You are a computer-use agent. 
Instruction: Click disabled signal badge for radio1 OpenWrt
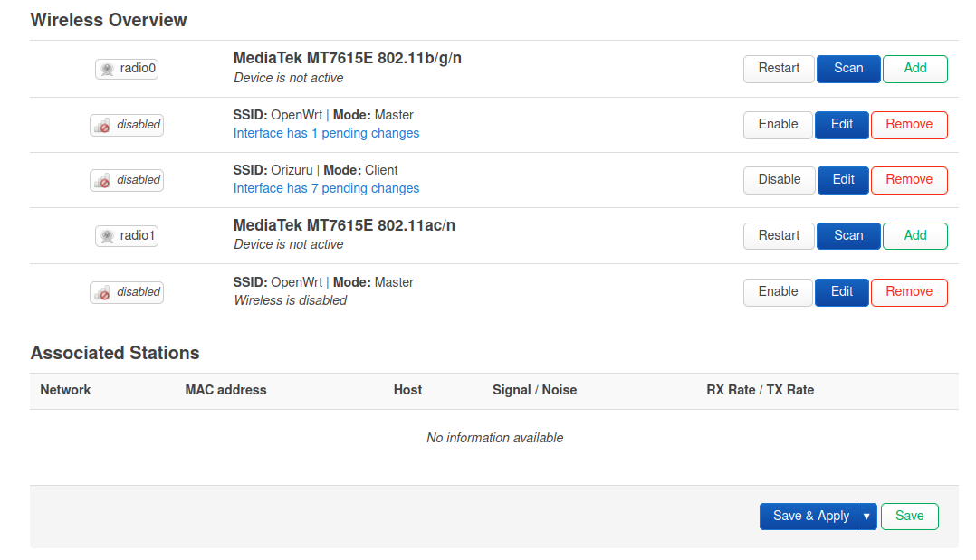click(x=127, y=292)
